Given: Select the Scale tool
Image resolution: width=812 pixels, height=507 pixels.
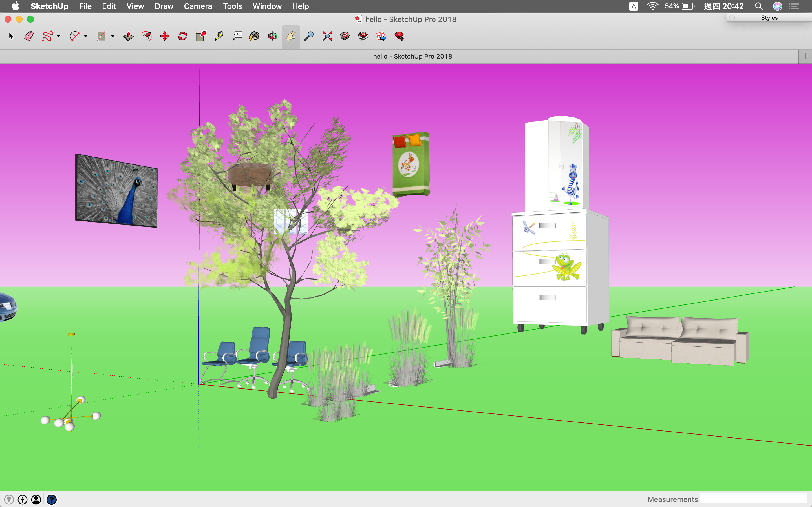Looking at the screenshot, I should pyautogui.click(x=201, y=36).
